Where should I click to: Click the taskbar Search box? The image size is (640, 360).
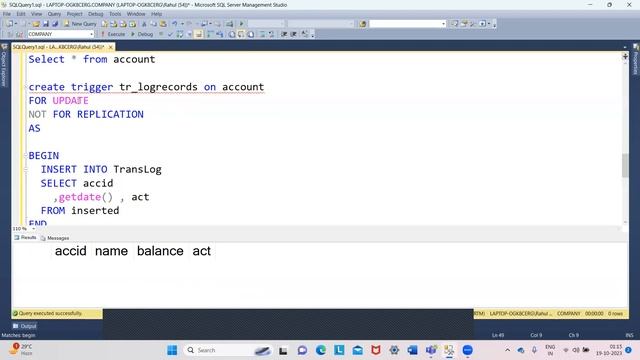coord(229,350)
